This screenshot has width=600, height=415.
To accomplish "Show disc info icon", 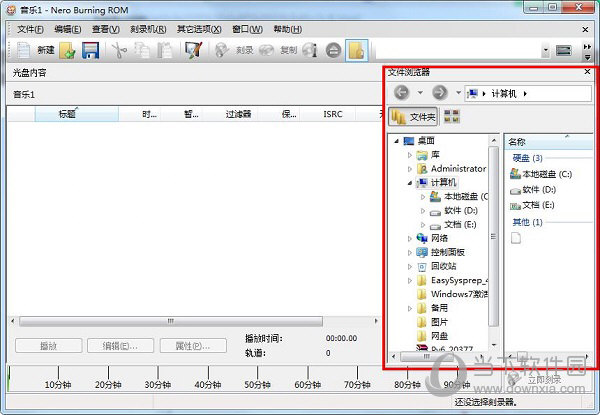I will 310,50.
